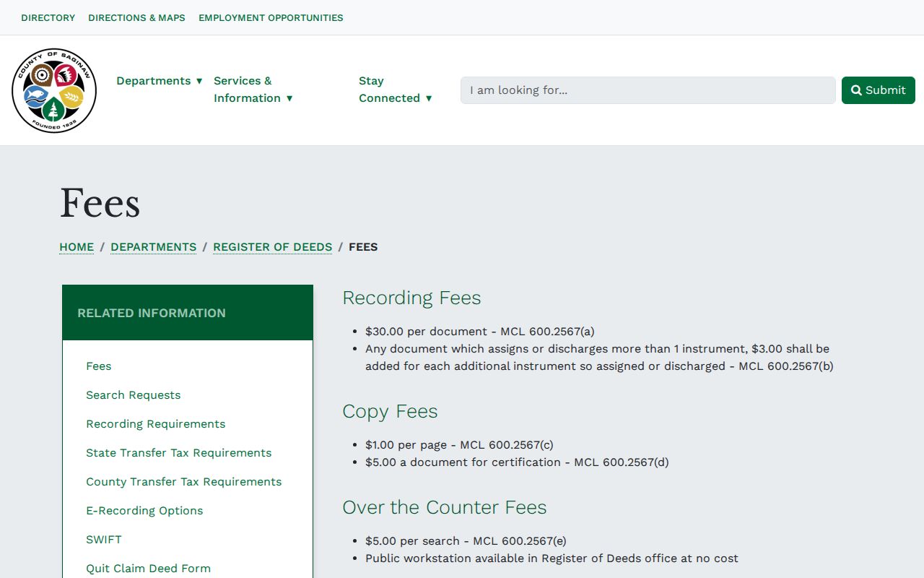Click the magnifier icon on Submit button

tap(856, 90)
